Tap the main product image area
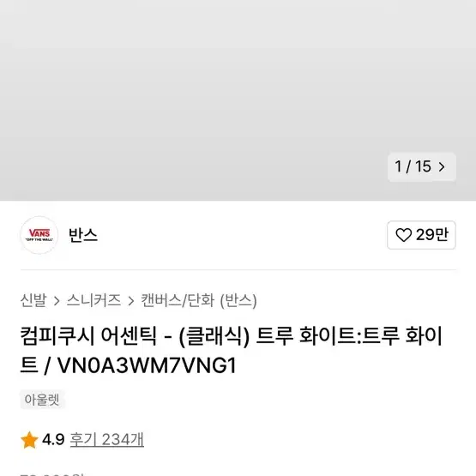 click(238, 100)
